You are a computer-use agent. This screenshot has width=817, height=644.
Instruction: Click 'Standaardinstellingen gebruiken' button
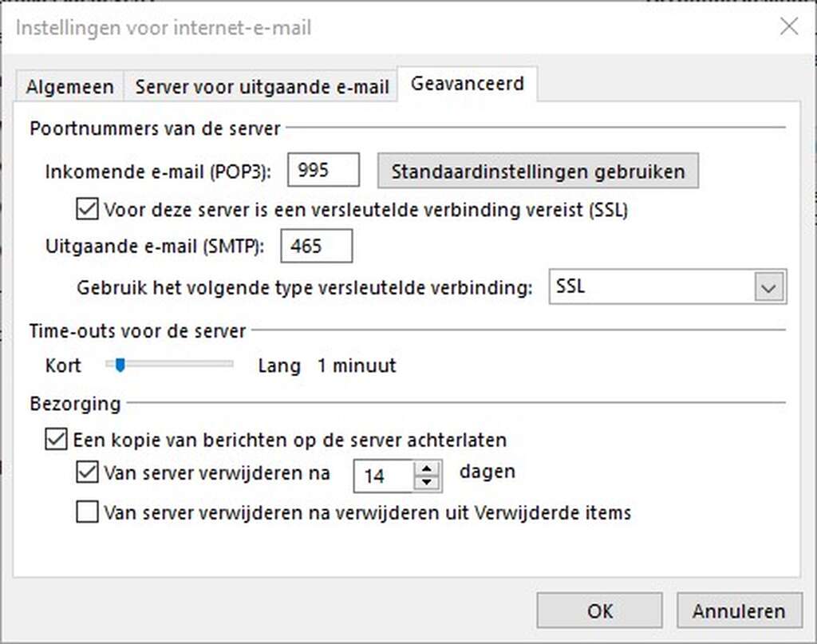click(x=538, y=172)
